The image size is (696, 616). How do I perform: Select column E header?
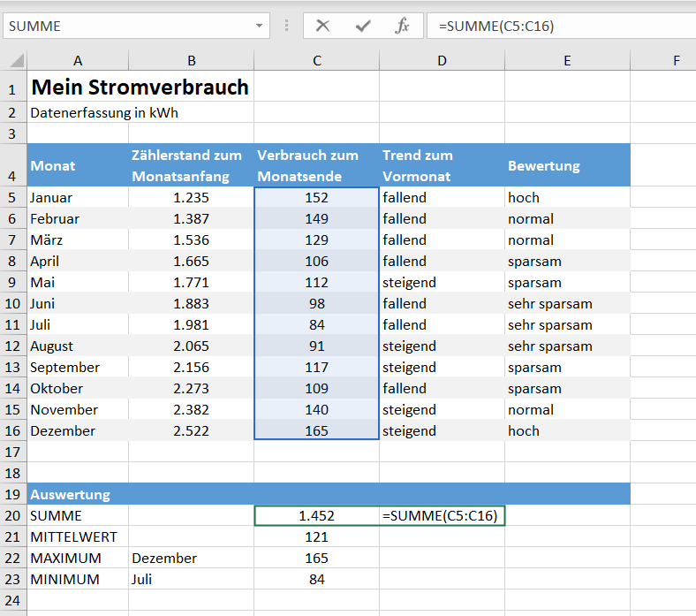[567, 61]
